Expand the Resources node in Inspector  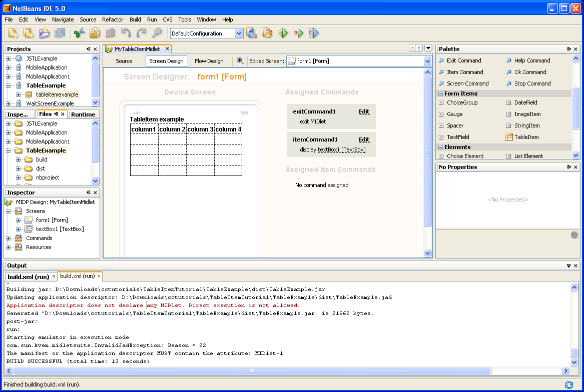(8, 247)
